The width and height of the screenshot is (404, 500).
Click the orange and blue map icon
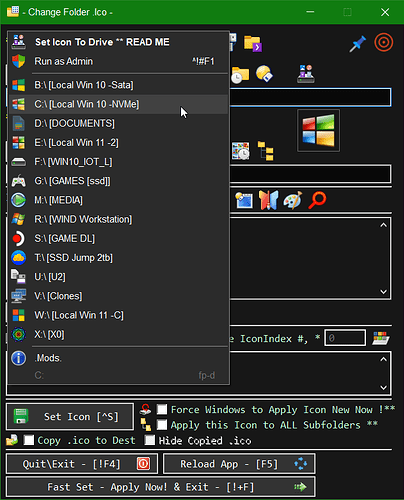click(268, 200)
